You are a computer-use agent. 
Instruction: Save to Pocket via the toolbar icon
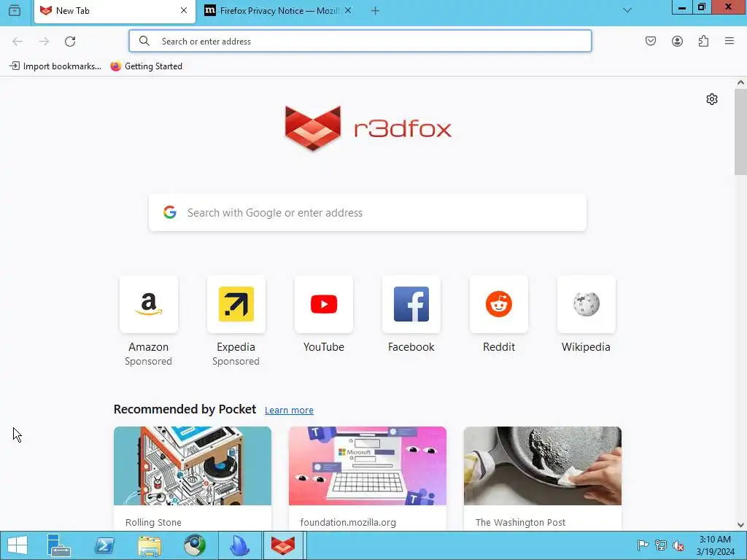pyautogui.click(x=650, y=41)
